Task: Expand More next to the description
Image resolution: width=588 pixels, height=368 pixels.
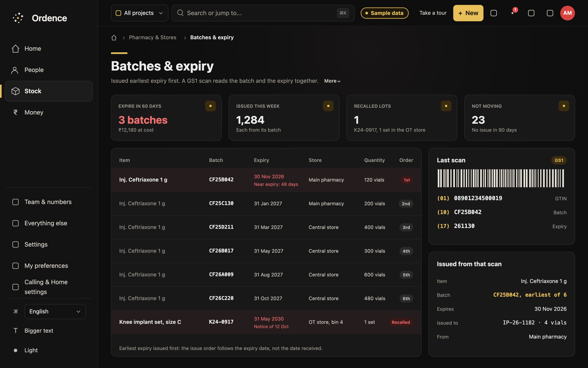Action: pyautogui.click(x=332, y=81)
